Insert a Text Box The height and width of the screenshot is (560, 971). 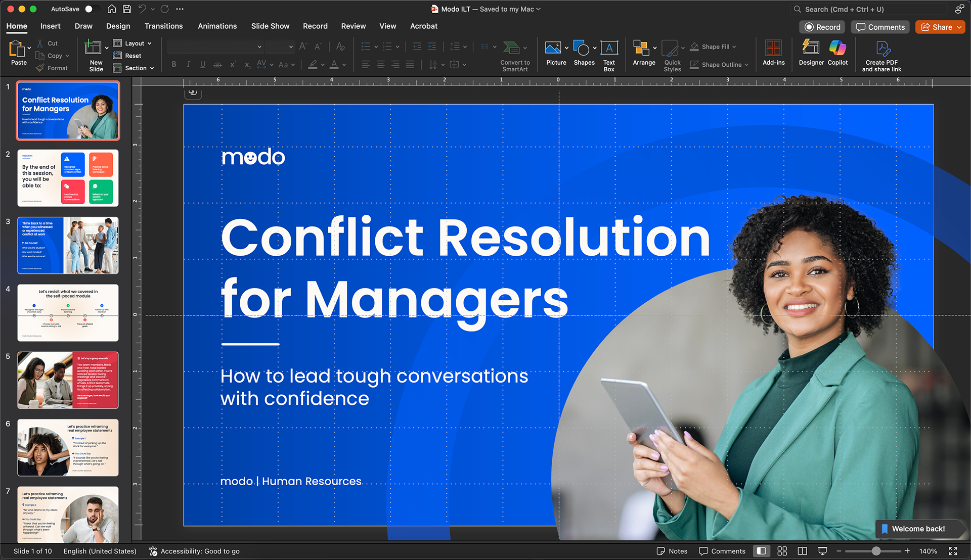[609, 56]
